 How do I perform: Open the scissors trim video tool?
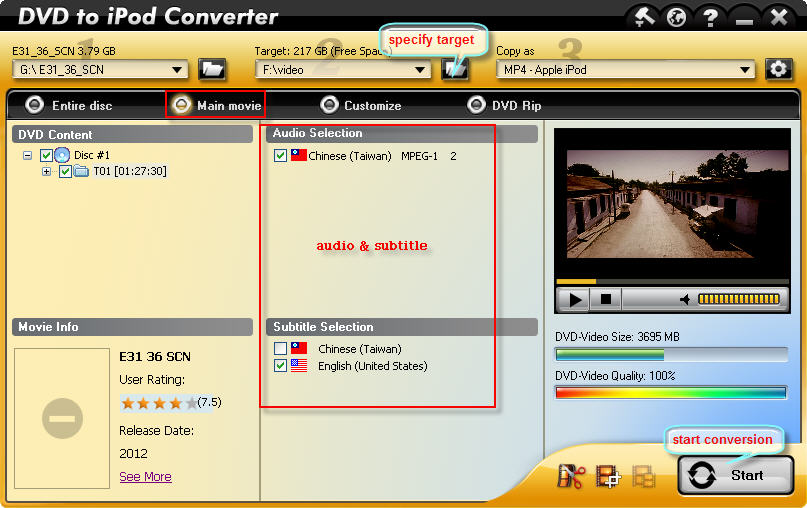(x=571, y=476)
